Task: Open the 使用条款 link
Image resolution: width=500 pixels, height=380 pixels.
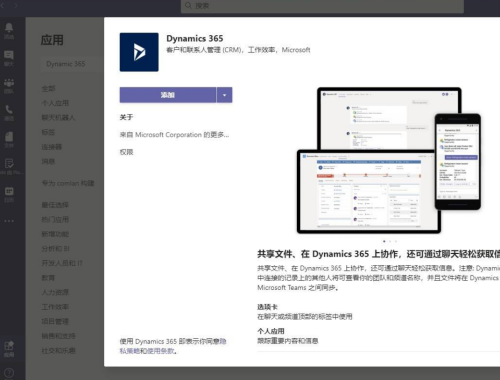Action: [x=161, y=351]
